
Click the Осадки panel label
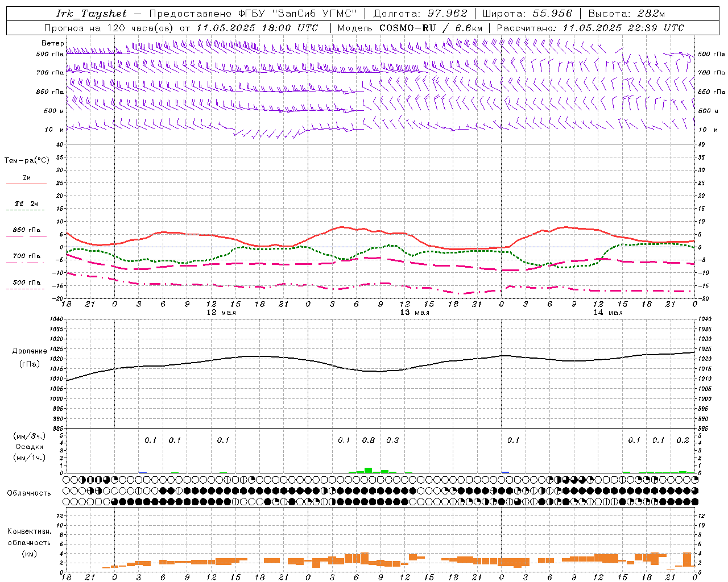pyautogui.click(x=30, y=447)
